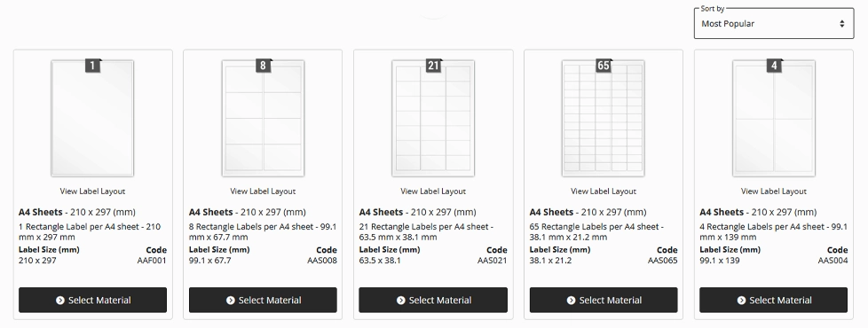Image resolution: width=868 pixels, height=328 pixels.
Task: Click the number 1 badge on first sheet
Action: tap(92, 66)
